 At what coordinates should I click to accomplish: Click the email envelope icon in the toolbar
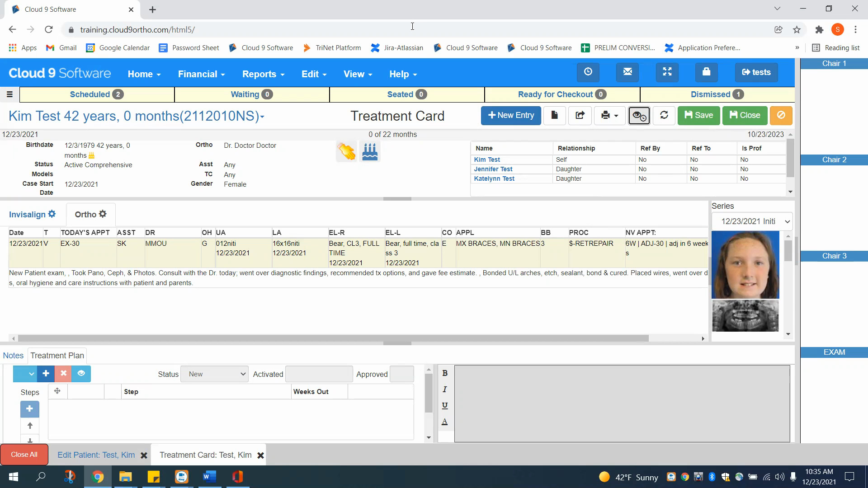coord(627,72)
